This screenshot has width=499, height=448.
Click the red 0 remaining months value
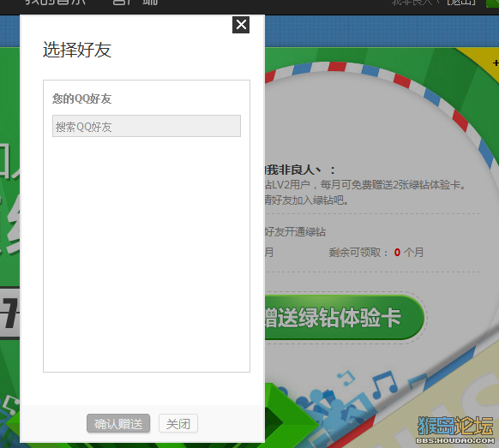tap(397, 253)
